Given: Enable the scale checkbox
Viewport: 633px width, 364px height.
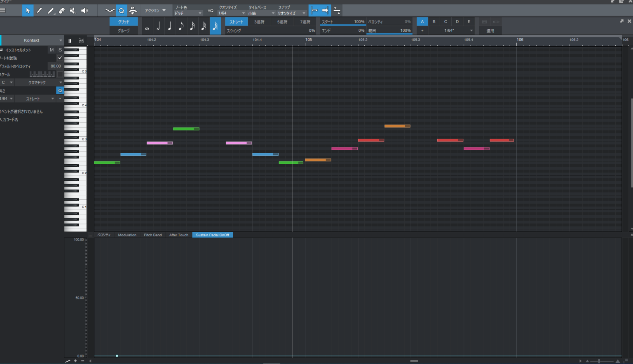Looking at the screenshot, I should [60, 75].
